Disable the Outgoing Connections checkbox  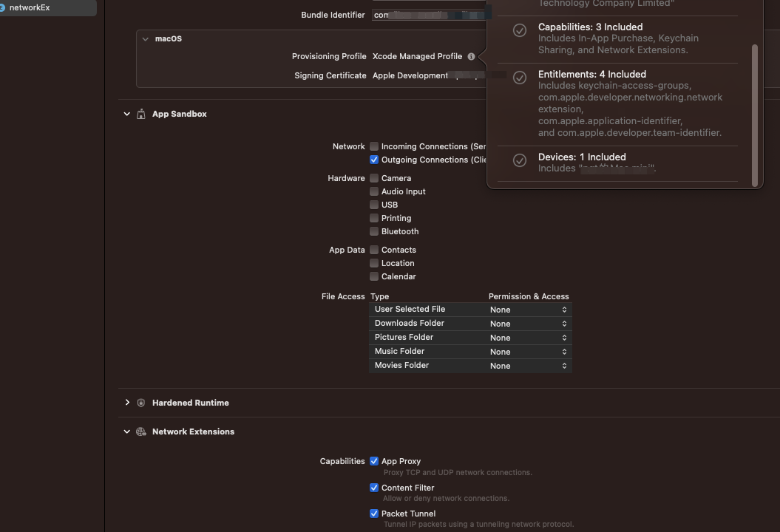(374, 160)
